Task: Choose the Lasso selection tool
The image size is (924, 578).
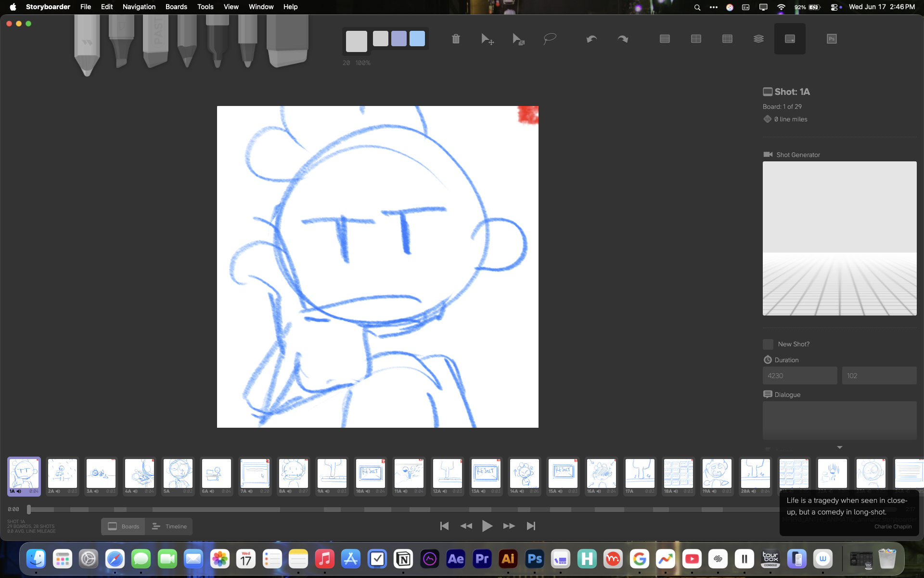Action: pyautogui.click(x=550, y=39)
